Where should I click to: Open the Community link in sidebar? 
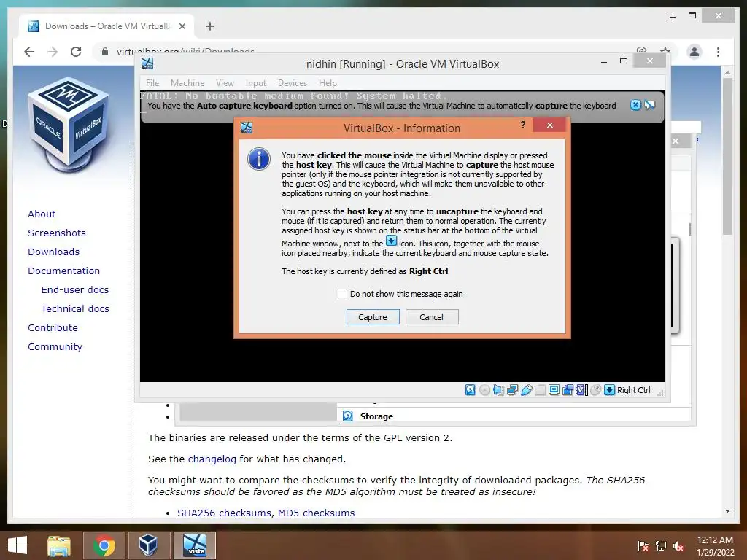pyautogui.click(x=55, y=346)
